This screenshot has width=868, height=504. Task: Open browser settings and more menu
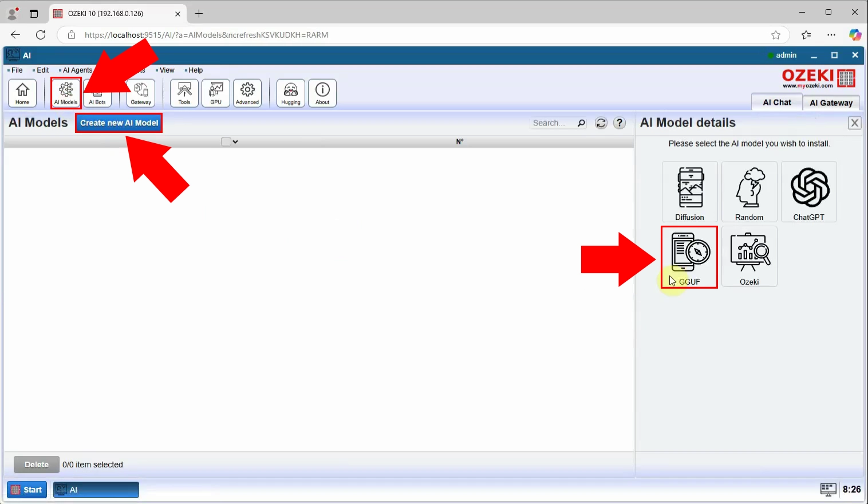(x=831, y=35)
